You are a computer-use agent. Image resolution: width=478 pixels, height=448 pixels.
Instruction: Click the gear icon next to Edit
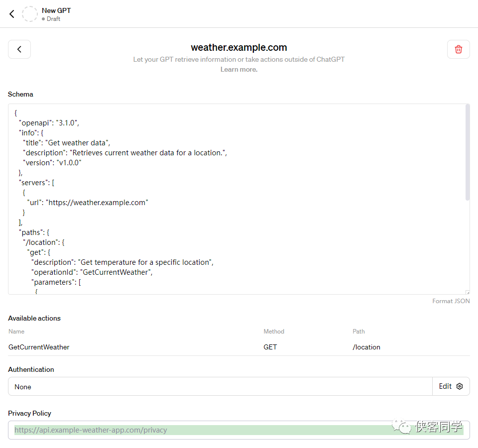460,386
